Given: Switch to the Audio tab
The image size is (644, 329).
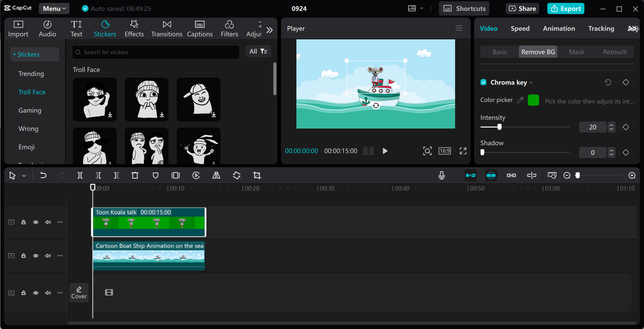Looking at the screenshot, I should click(x=47, y=29).
